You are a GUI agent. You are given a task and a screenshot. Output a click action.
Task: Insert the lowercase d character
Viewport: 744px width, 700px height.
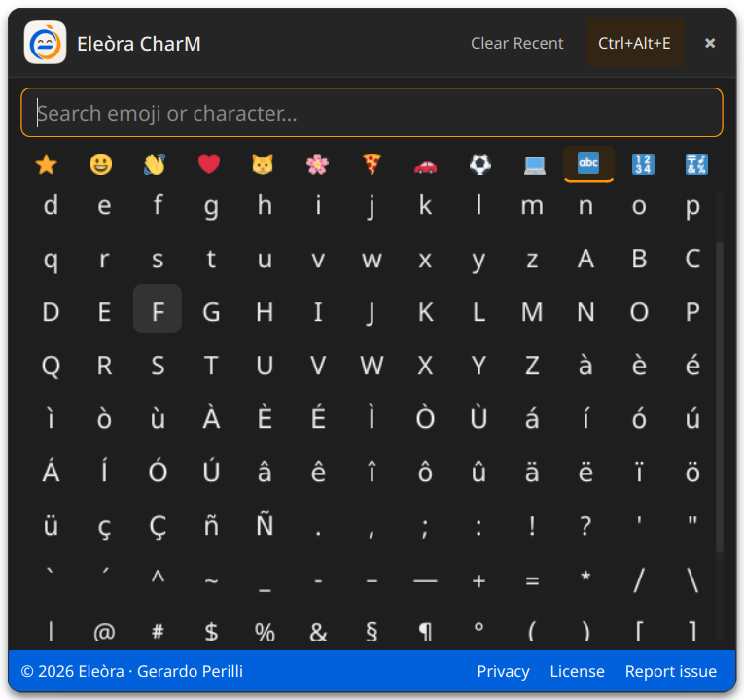point(51,206)
